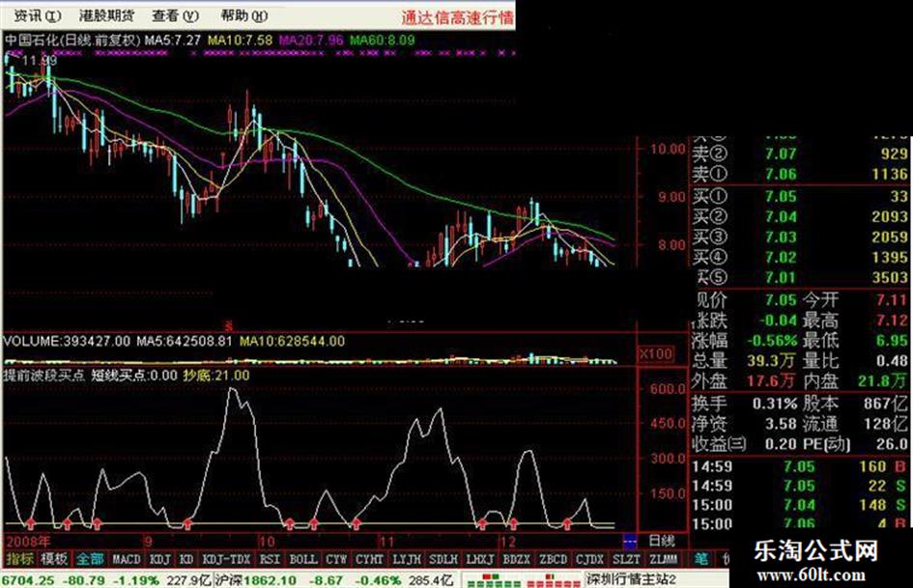This screenshot has width=913, height=588.
Task: Click the 外盘 value 17.6万
Action: click(x=772, y=381)
